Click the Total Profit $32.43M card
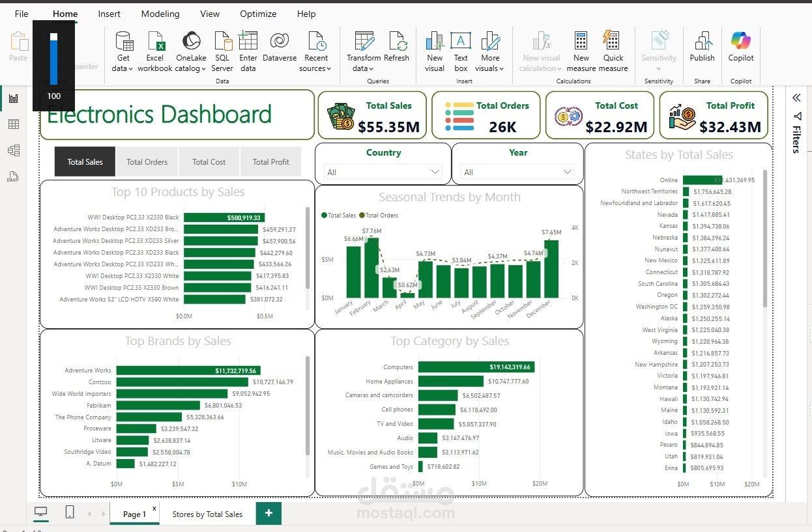Viewport: 812px width, 532px height. (714, 115)
